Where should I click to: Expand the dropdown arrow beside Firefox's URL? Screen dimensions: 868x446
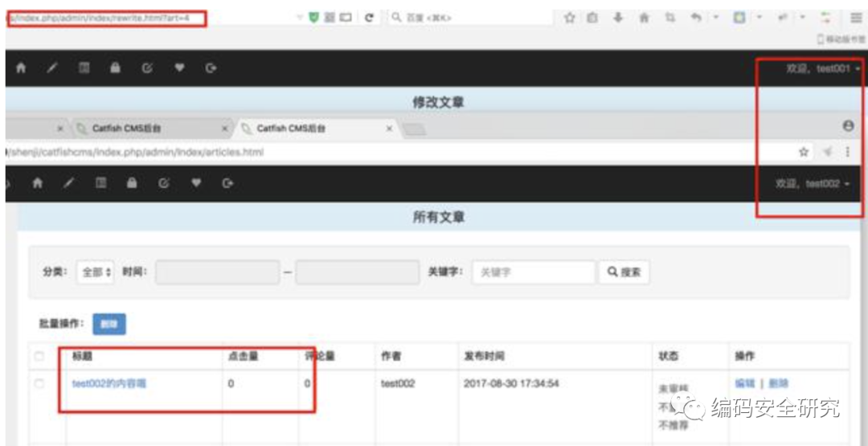tap(300, 18)
